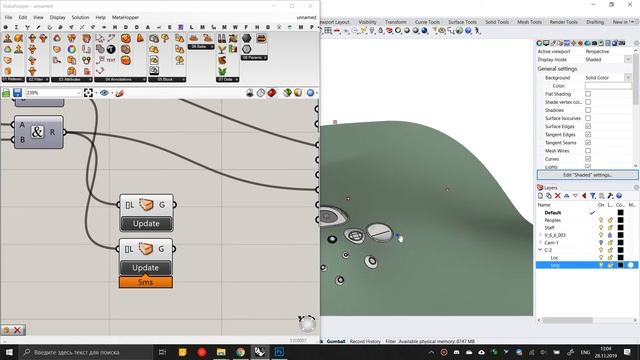Toggle Gumball in the Rhino status bar

(336, 341)
